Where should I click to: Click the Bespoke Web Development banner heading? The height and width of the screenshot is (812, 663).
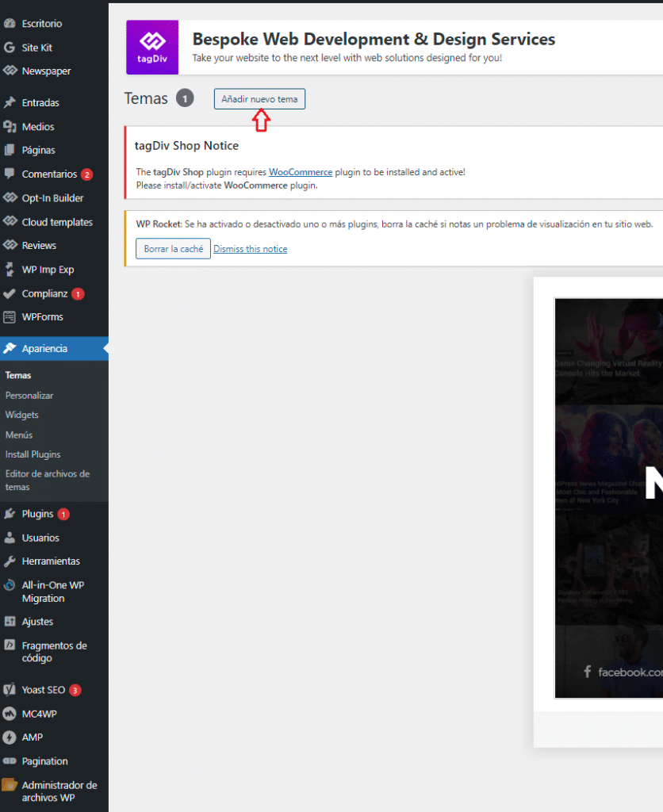374,40
